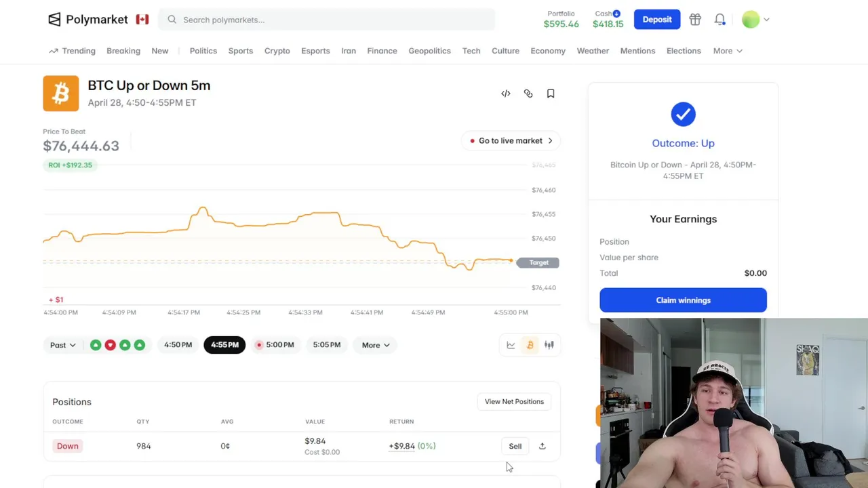
Task: Switch to the line chart view
Action: point(511,345)
